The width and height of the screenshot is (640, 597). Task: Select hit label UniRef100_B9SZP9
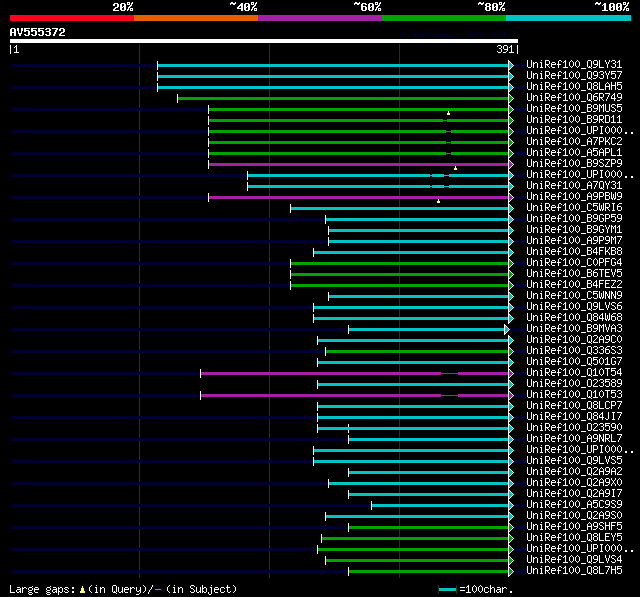[x=574, y=164]
